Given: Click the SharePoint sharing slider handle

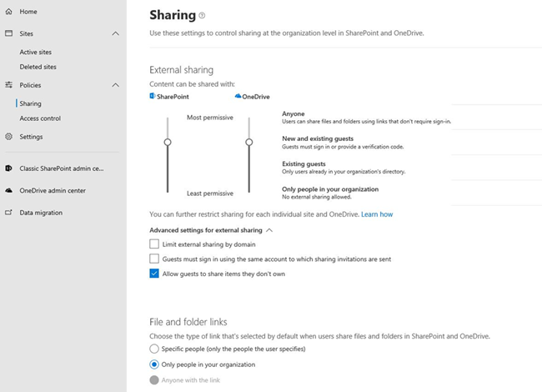Looking at the screenshot, I should [168, 142].
